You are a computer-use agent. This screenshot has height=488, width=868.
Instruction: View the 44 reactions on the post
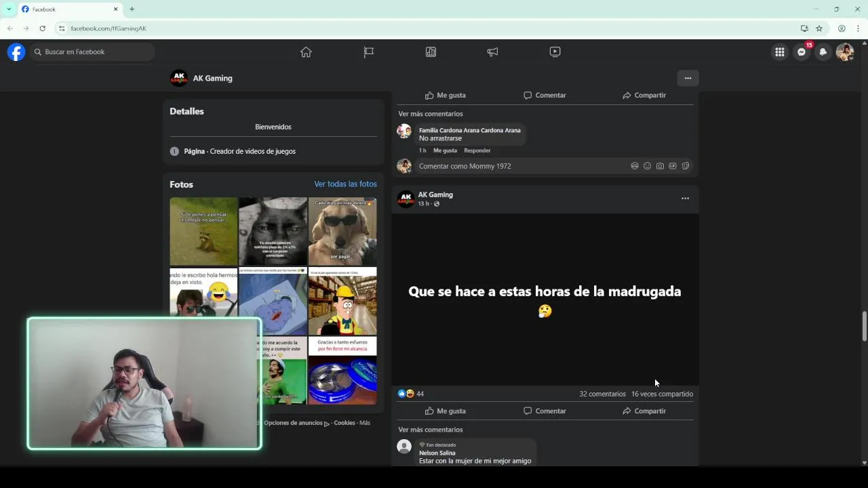(x=411, y=394)
